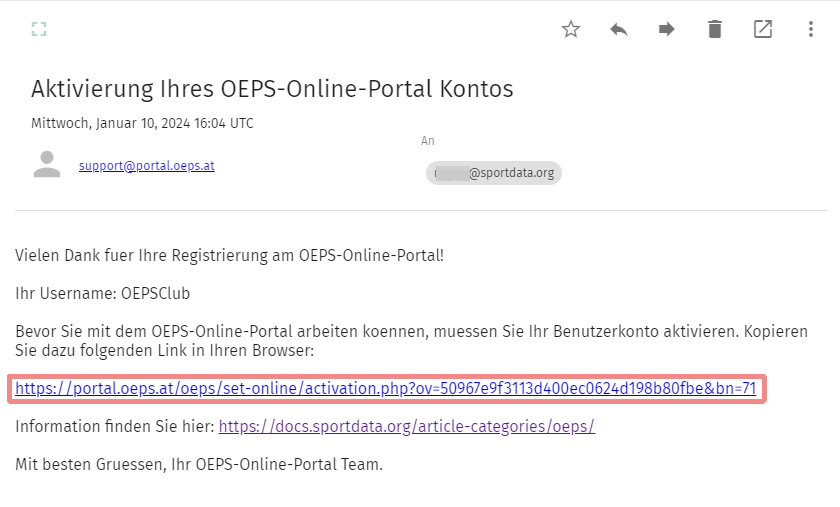The image size is (840, 507).
Task: Click the 'Mit besten Gruessen' closing line
Action: (x=199, y=464)
